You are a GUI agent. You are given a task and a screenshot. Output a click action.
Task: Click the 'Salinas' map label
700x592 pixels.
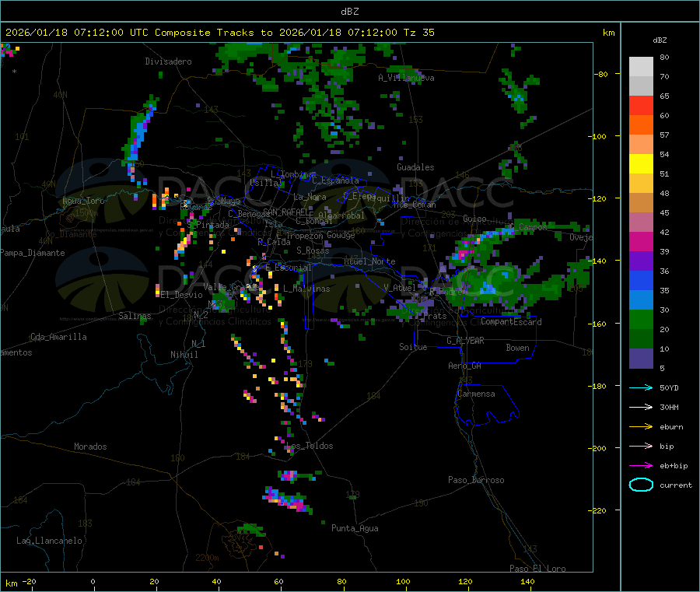click(135, 316)
